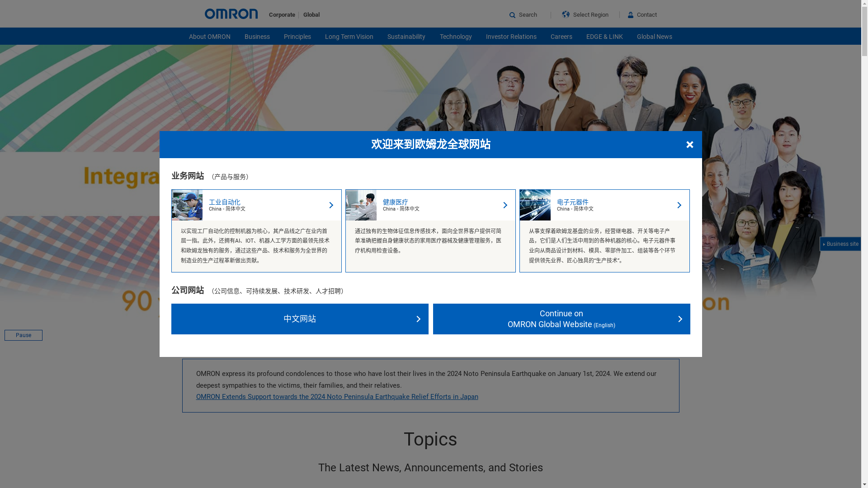Image resolution: width=868 pixels, height=488 pixels.
Task: Open the EDGE & LINK menu
Action: click(604, 37)
